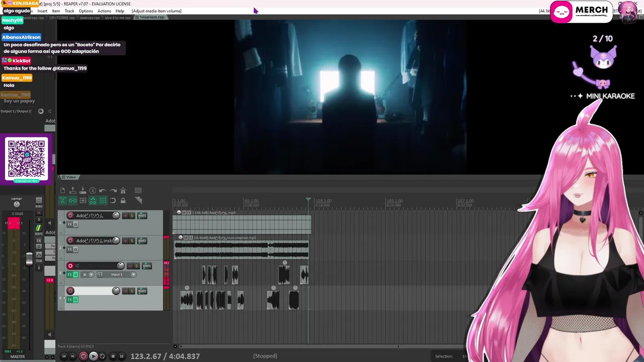Switch to jealousy.rpp project tab

coord(90,18)
